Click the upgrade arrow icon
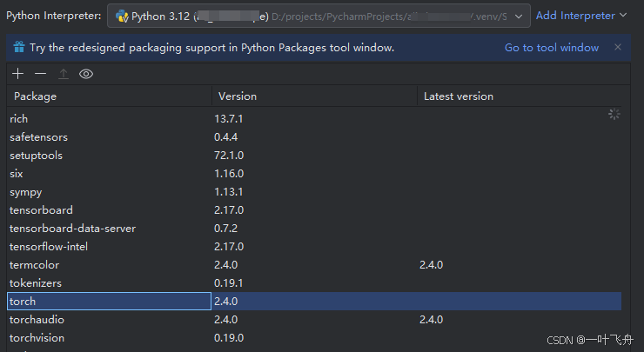The image size is (644, 352). [64, 74]
